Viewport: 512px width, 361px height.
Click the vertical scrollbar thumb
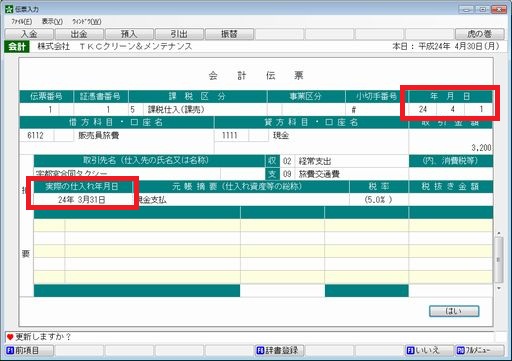click(x=499, y=260)
